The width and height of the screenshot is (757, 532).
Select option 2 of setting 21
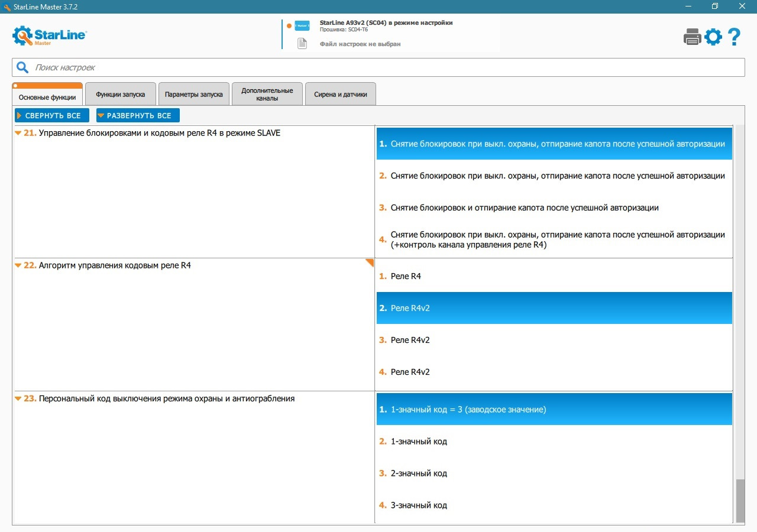point(554,176)
